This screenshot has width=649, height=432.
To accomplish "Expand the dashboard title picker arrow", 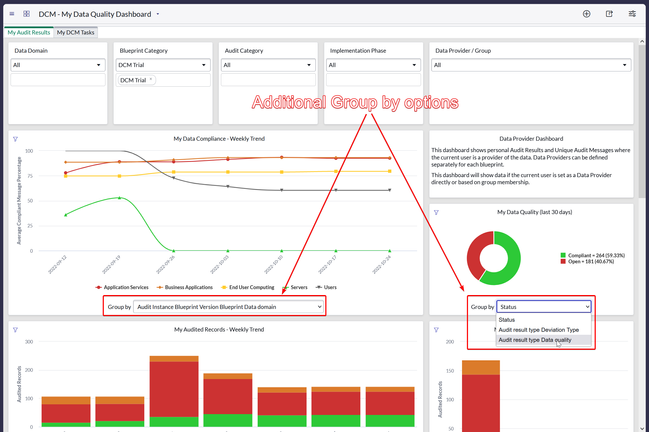I will pyautogui.click(x=158, y=14).
